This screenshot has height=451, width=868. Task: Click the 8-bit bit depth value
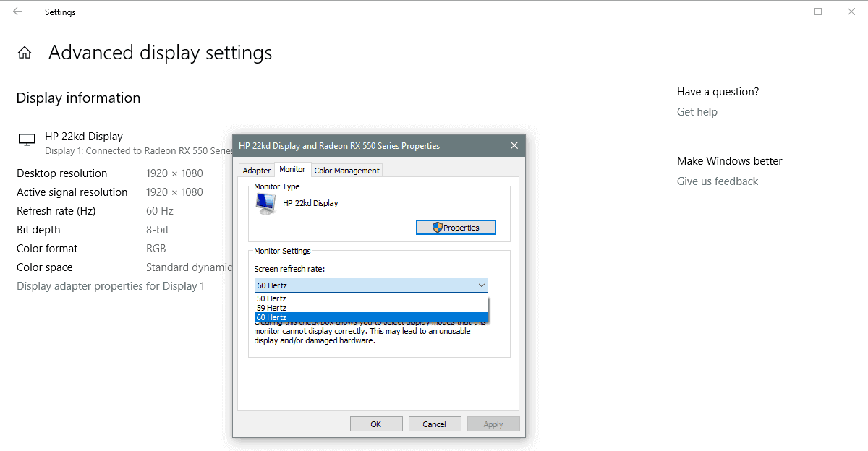point(159,230)
